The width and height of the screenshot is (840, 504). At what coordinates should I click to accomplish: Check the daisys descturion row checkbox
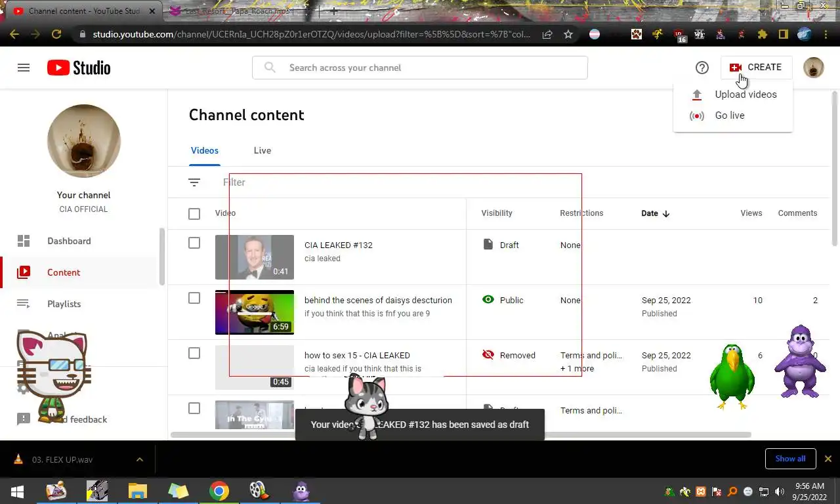tap(194, 298)
